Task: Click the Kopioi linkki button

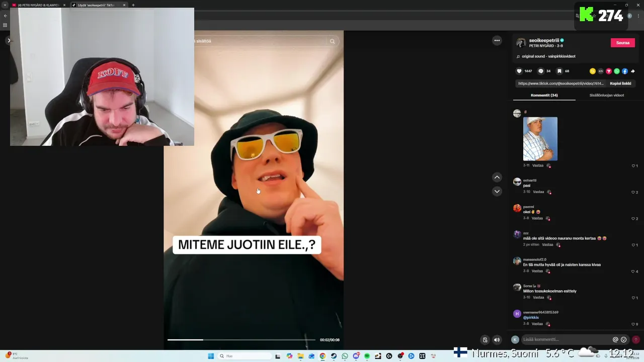Action: [620, 83]
